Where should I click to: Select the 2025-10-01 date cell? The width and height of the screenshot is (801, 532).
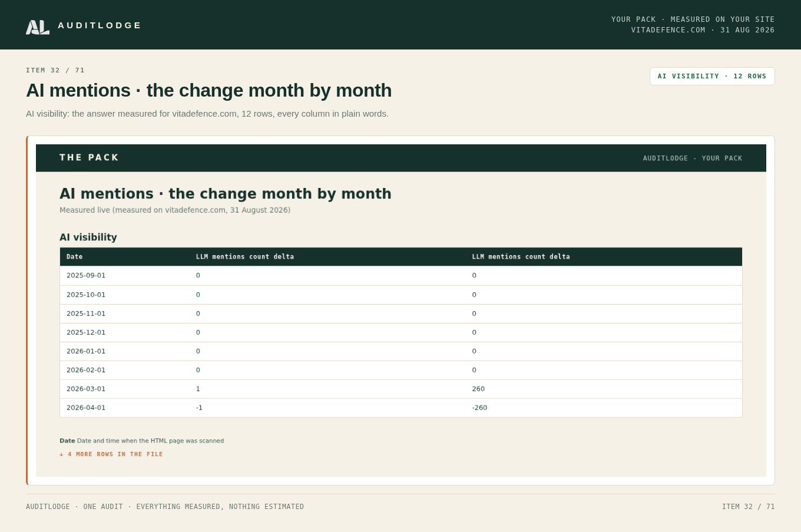[x=86, y=295]
